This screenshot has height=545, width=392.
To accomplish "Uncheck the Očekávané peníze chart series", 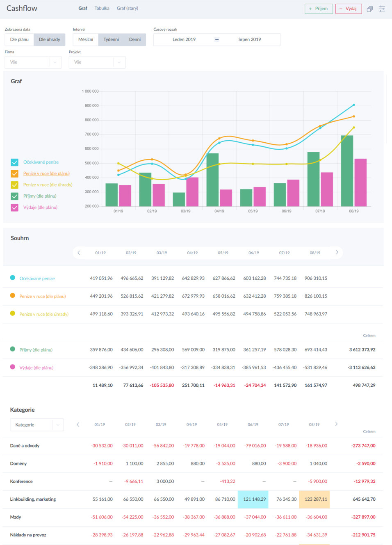I will (x=15, y=162).
